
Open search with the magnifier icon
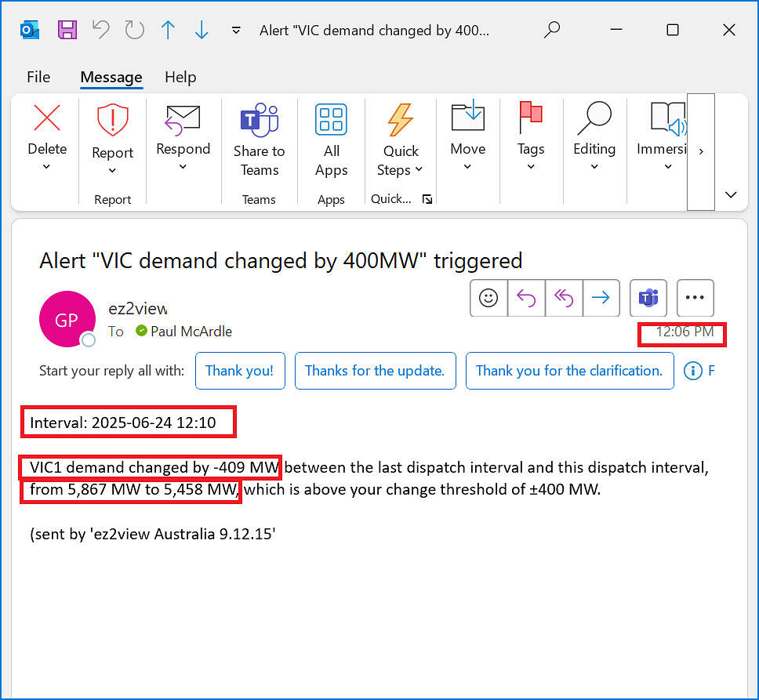pos(552,30)
